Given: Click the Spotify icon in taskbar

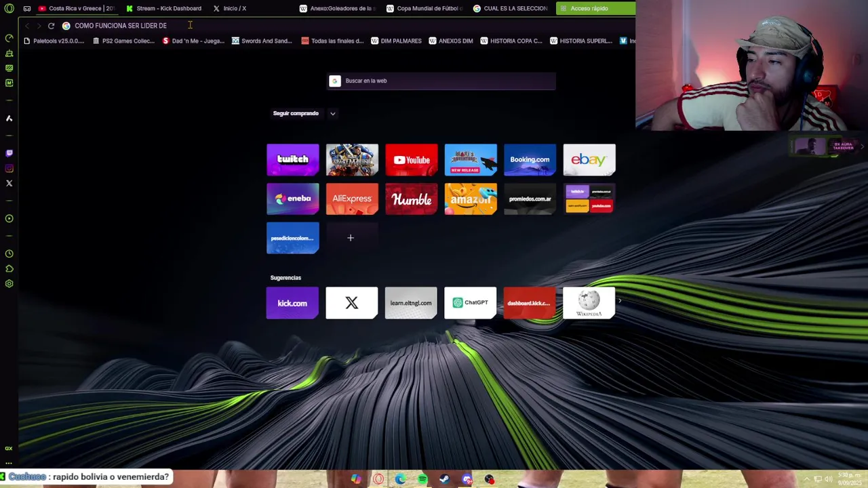Looking at the screenshot, I should pyautogui.click(x=422, y=480).
